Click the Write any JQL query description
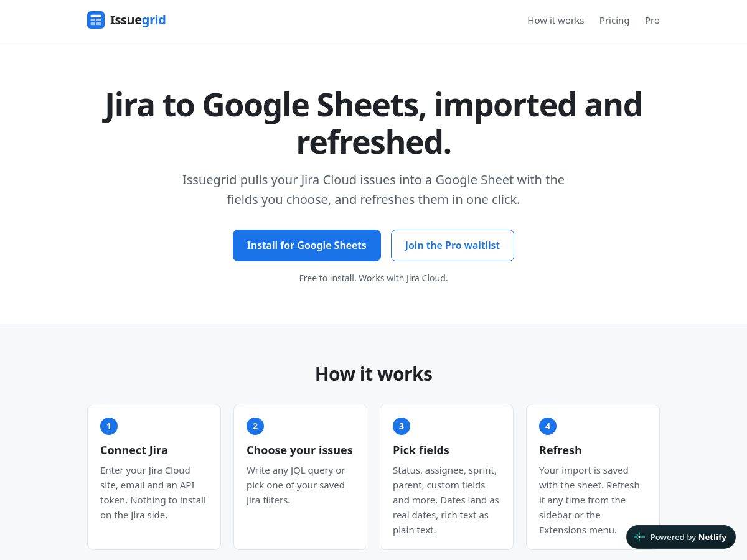This screenshot has height=560, width=747. (x=296, y=485)
